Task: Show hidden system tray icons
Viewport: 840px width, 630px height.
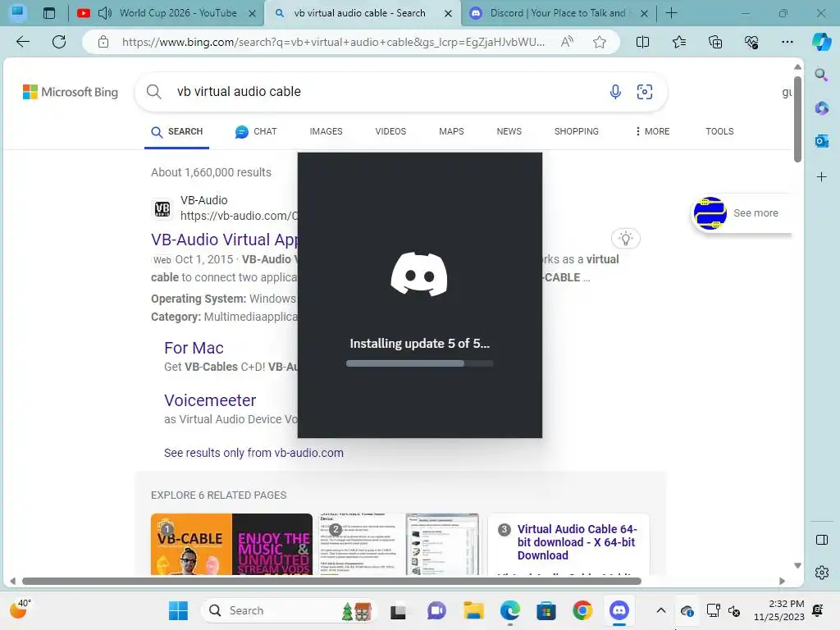Action: 661,610
